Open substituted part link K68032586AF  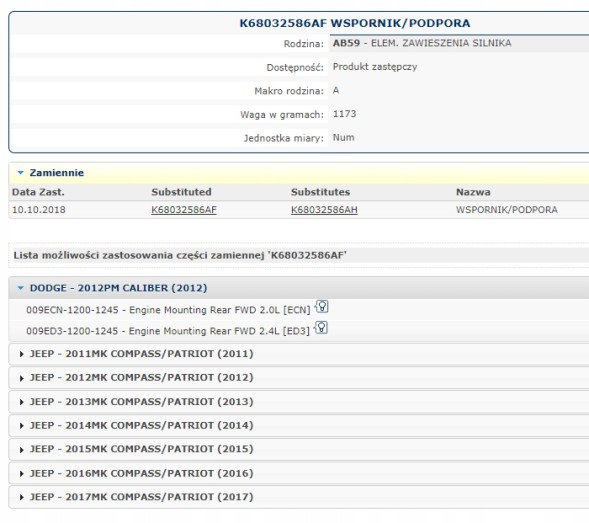pyautogui.click(x=184, y=210)
